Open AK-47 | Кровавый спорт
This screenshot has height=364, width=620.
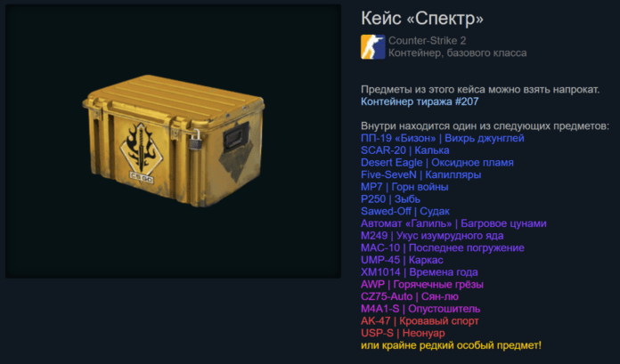[x=420, y=321]
